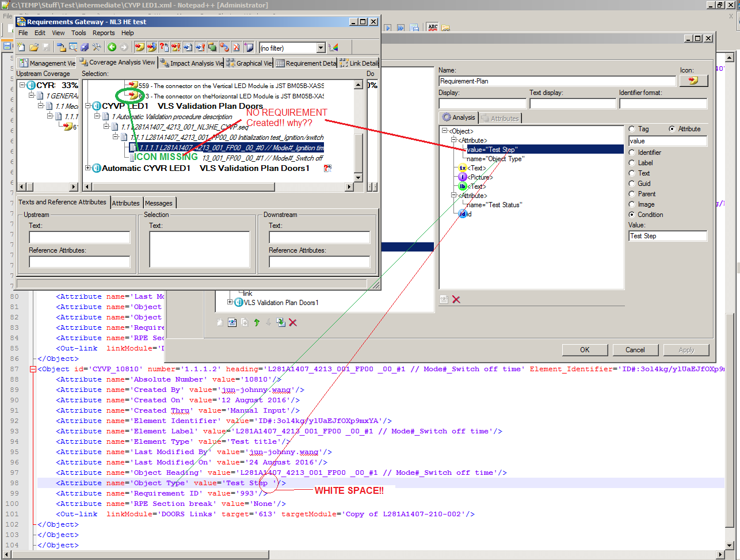Screen dimensions: 740x560
Task: Open the (no filter) dropdown
Action: point(321,48)
